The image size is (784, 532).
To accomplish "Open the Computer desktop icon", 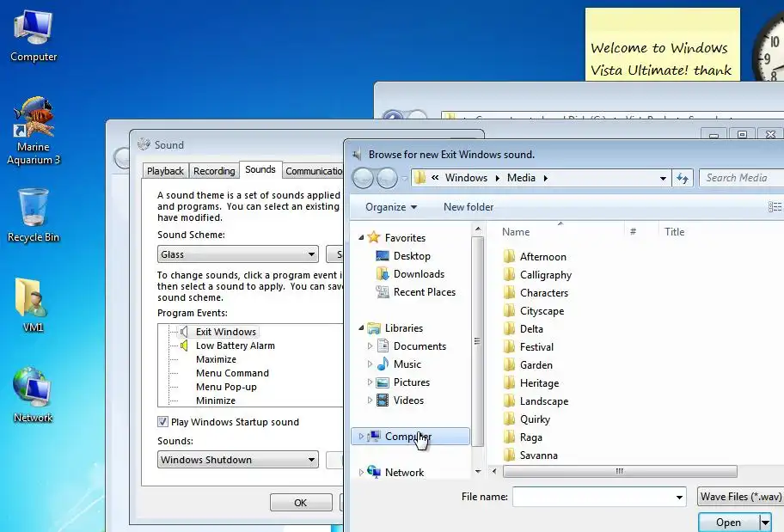I will click(x=34, y=36).
